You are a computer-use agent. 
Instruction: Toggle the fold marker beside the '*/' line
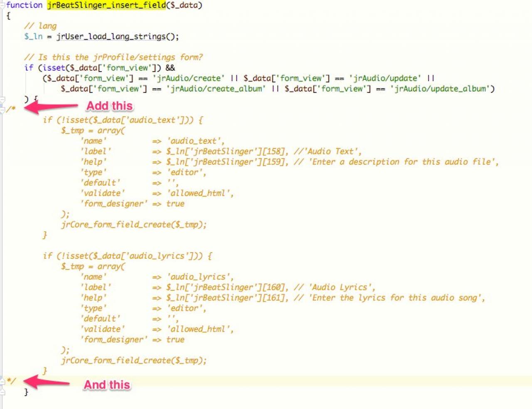2,381
